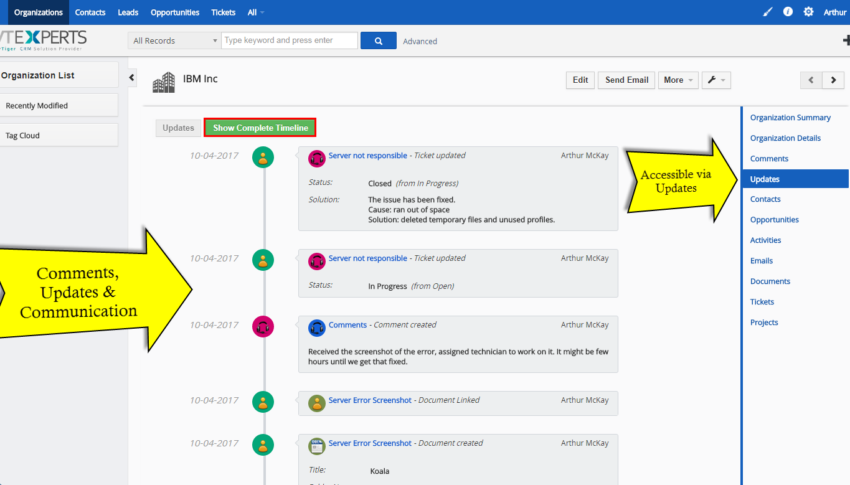Click user marker for Document Linked entry
The image size is (850, 485).
263,402
